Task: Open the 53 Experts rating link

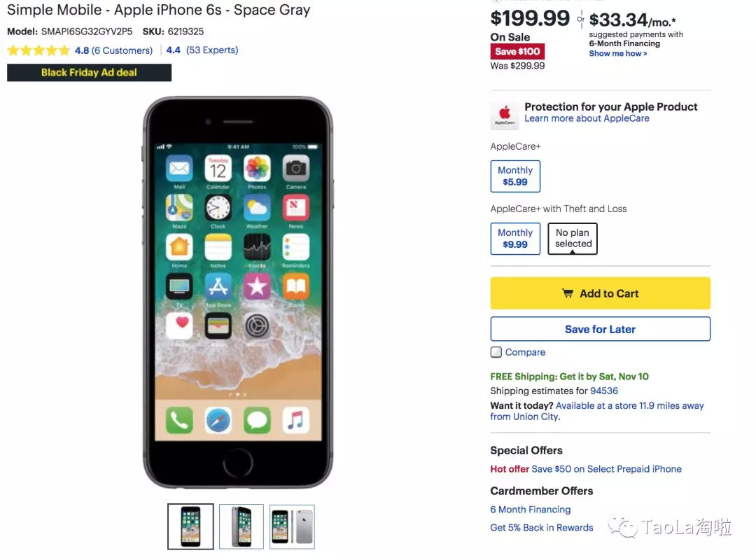Action: [x=212, y=50]
